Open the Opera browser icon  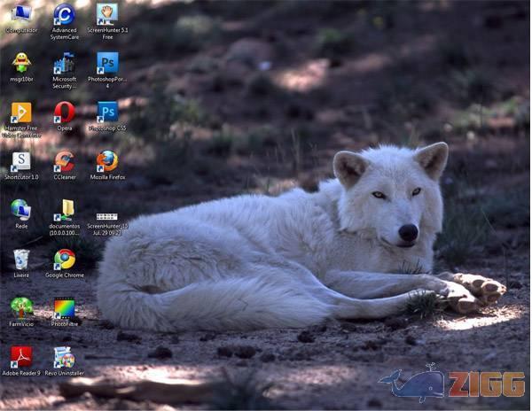click(x=64, y=112)
